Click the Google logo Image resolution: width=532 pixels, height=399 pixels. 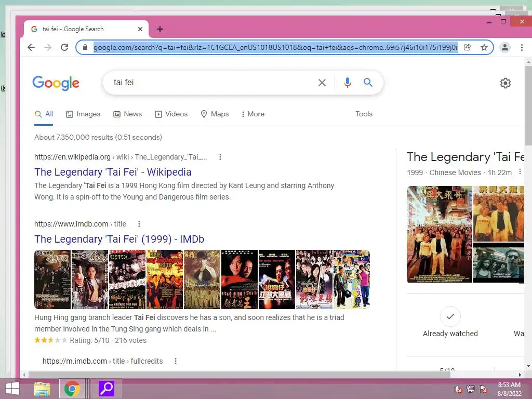point(56,83)
